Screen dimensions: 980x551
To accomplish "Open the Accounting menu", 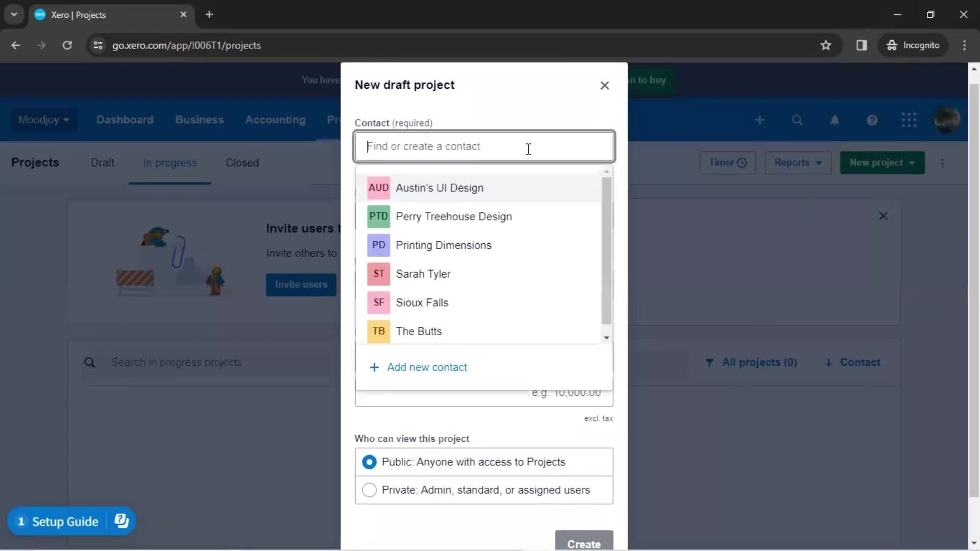I will tap(276, 120).
